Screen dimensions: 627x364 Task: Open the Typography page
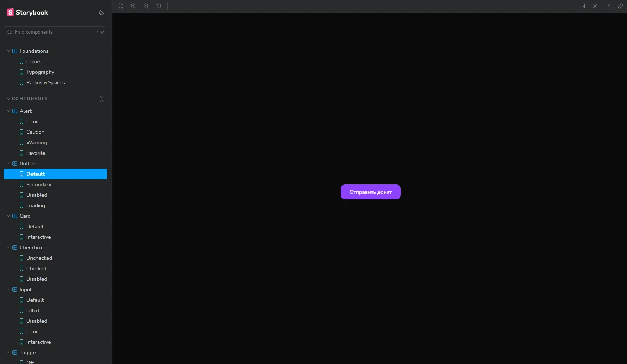[x=56, y=72]
